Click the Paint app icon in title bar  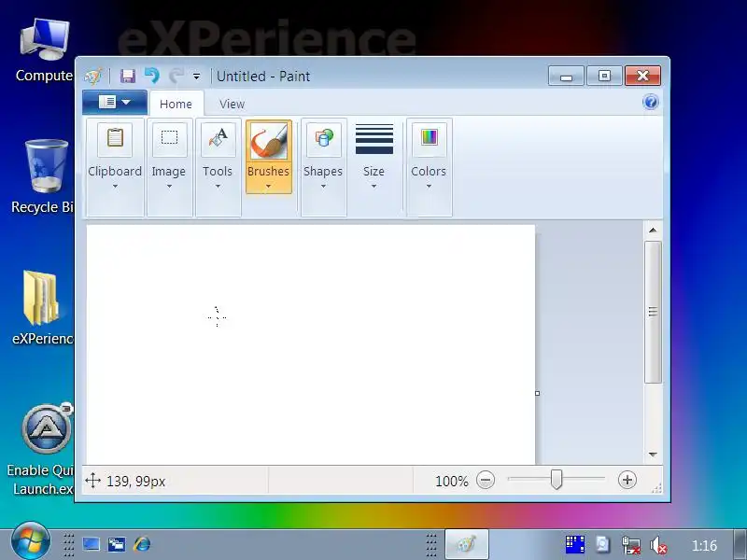coord(92,76)
